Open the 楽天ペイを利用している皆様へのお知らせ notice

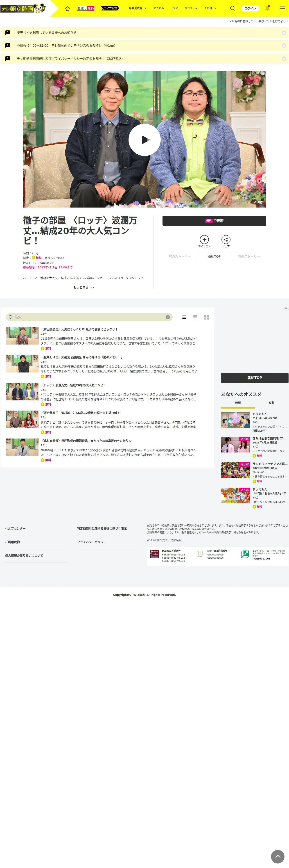[x=46, y=33]
